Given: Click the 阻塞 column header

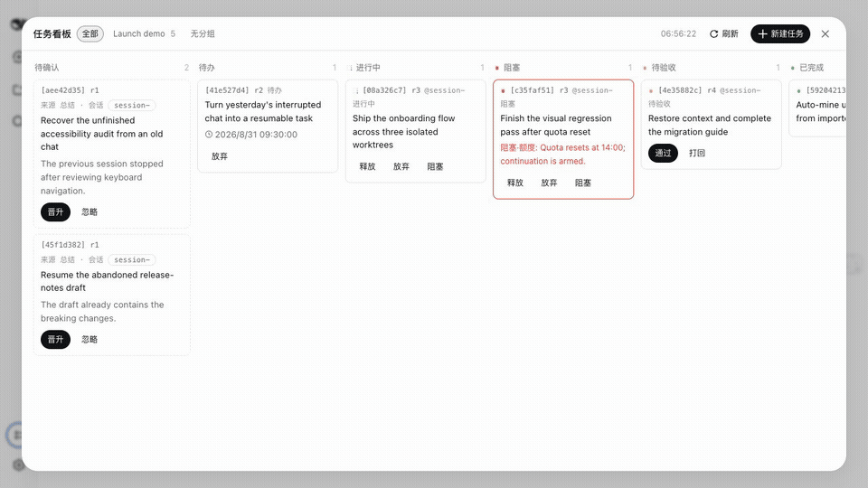Looking at the screenshot, I should (x=512, y=68).
